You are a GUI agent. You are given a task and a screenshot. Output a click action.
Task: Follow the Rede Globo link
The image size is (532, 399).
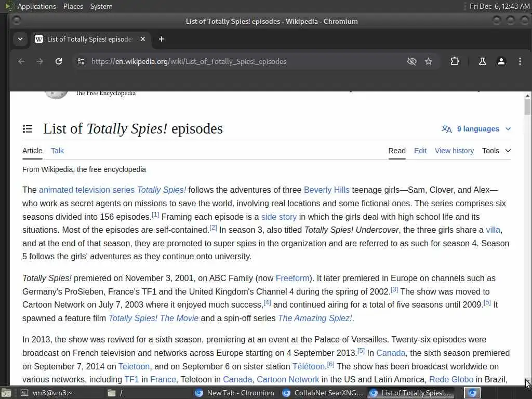click(451, 379)
